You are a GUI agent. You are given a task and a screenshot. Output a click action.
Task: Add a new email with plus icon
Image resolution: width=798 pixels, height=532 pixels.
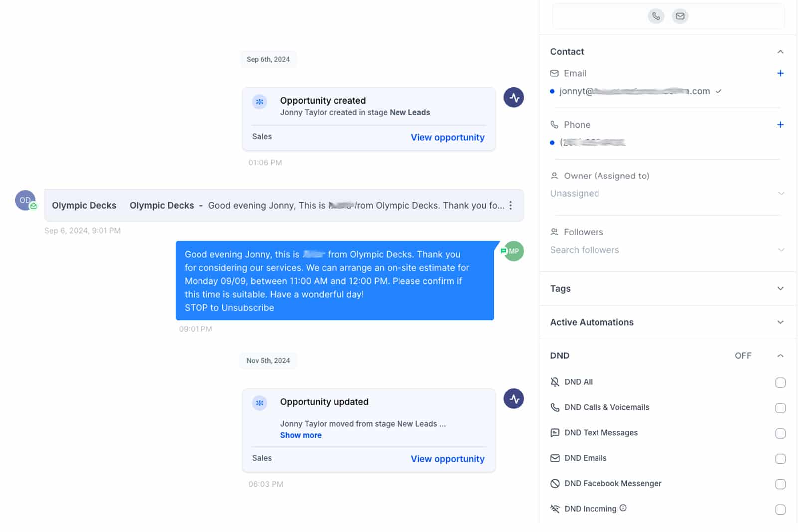[x=780, y=73]
